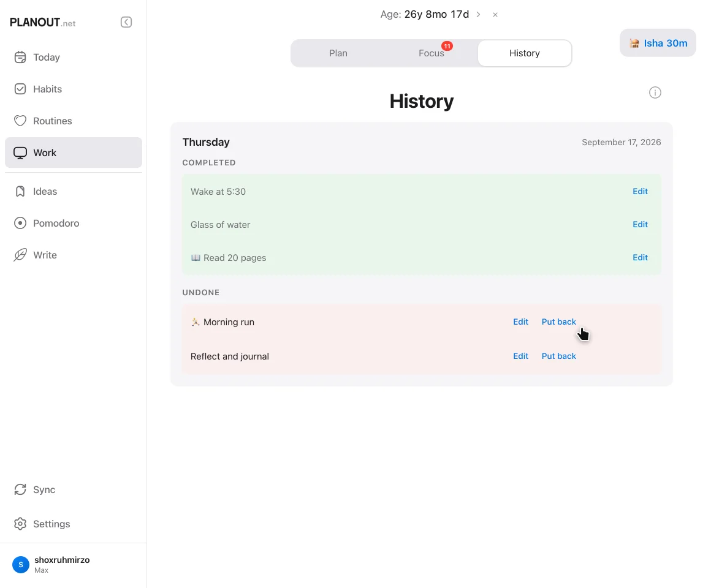Open Pomodoro label in the sidebar

click(x=56, y=223)
